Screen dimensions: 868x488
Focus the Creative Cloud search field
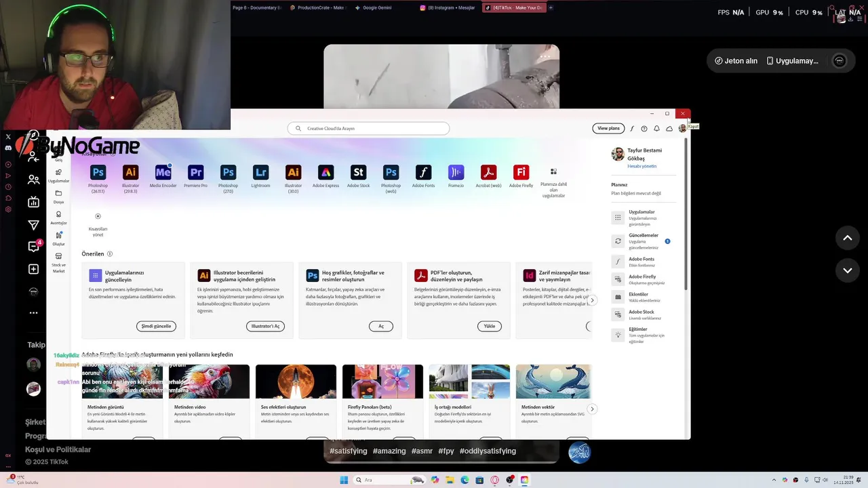(368, 128)
